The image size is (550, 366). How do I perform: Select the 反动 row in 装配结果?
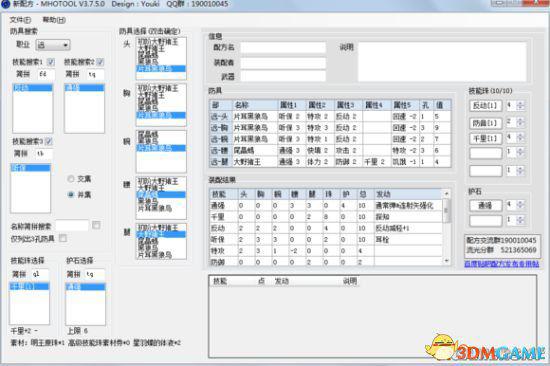coord(326,228)
